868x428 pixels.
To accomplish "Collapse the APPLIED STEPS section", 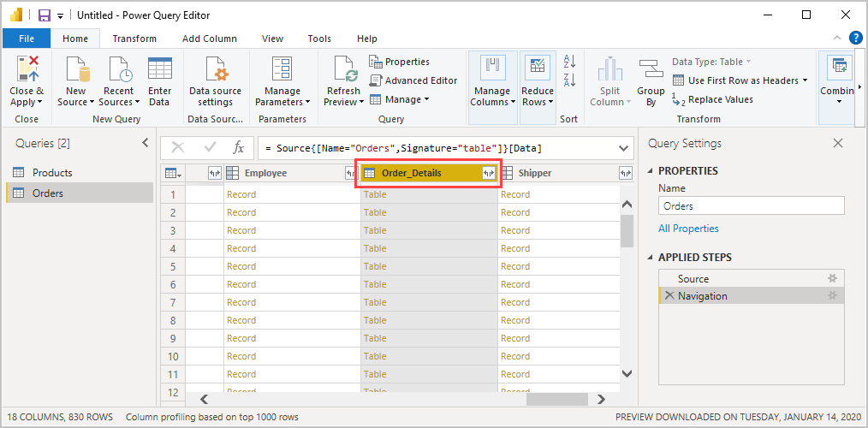I will click(x=650, y=258).
